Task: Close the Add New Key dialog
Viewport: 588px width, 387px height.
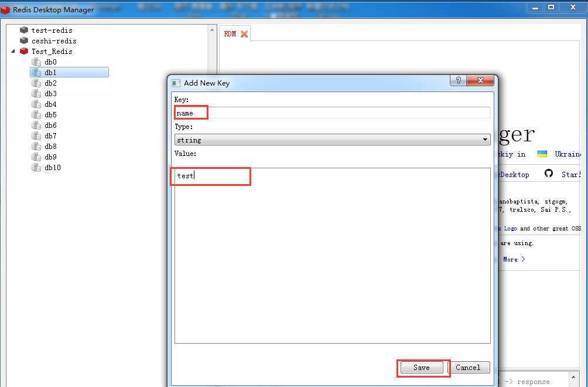Action: click(480, 80)
